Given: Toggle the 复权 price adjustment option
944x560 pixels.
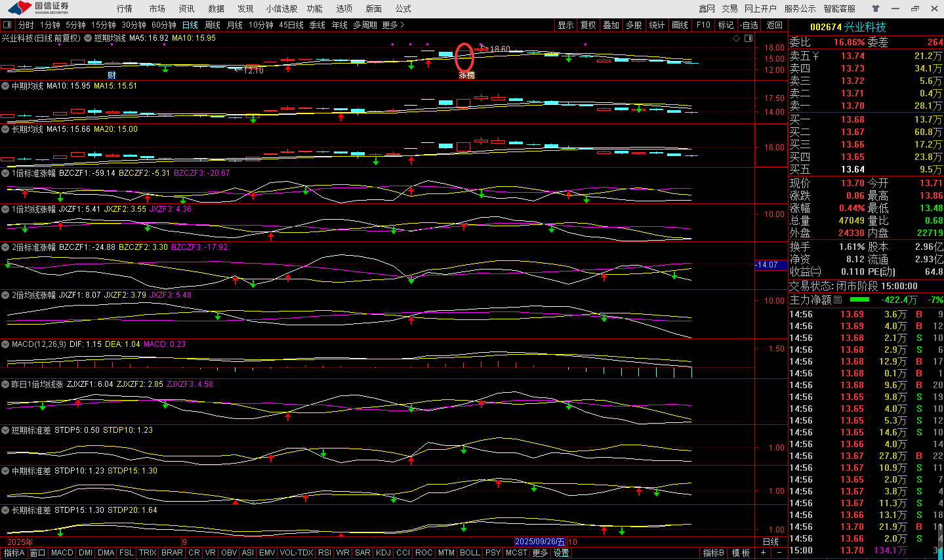Looking at the screenshot, I should pyautogui.click(x=588, y=25).
